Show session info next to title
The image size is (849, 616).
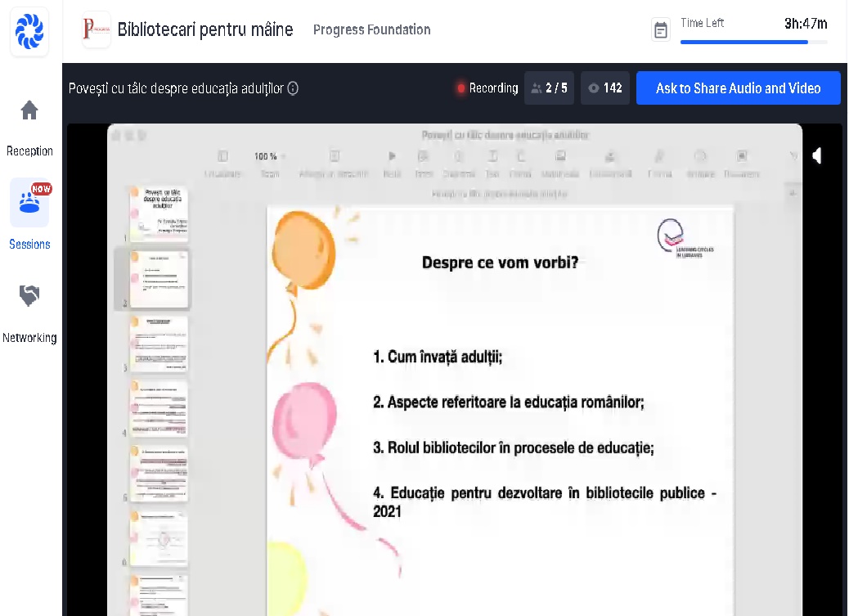point(293,88)
